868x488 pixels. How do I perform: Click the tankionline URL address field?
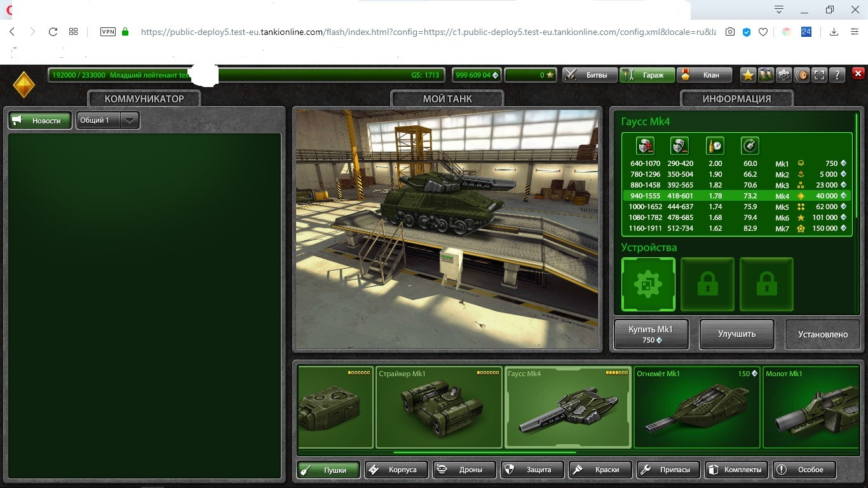point(428,32)
